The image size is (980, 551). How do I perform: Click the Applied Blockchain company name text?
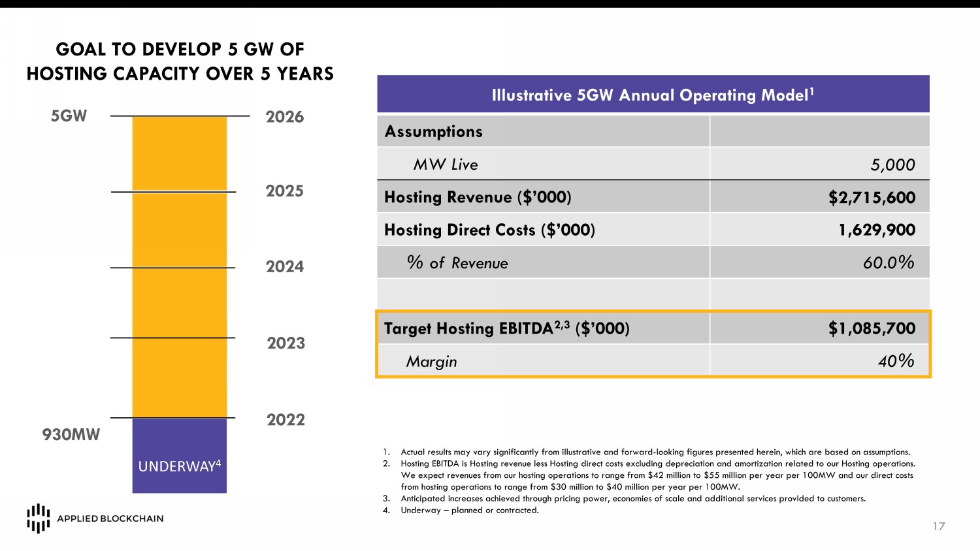click(110, 518)
